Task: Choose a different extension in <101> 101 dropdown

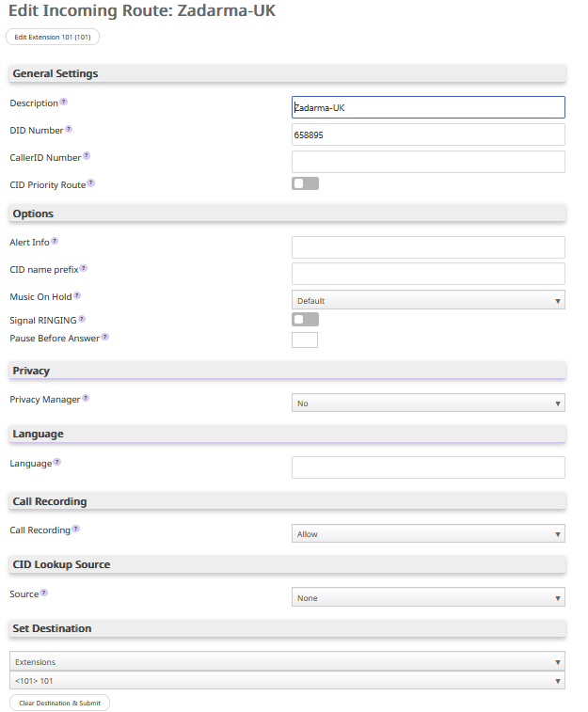Action: click(288, 680)
